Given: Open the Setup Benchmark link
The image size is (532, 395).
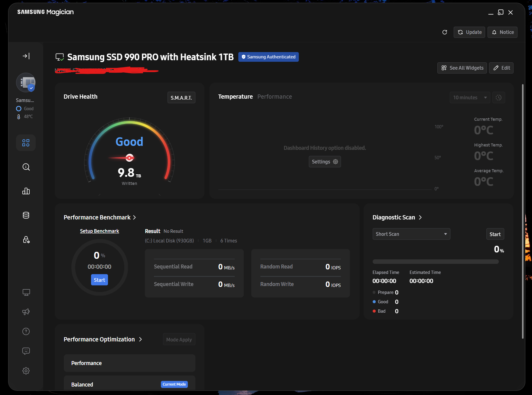Looking at the screenshot, I should [x=100, y=231].
